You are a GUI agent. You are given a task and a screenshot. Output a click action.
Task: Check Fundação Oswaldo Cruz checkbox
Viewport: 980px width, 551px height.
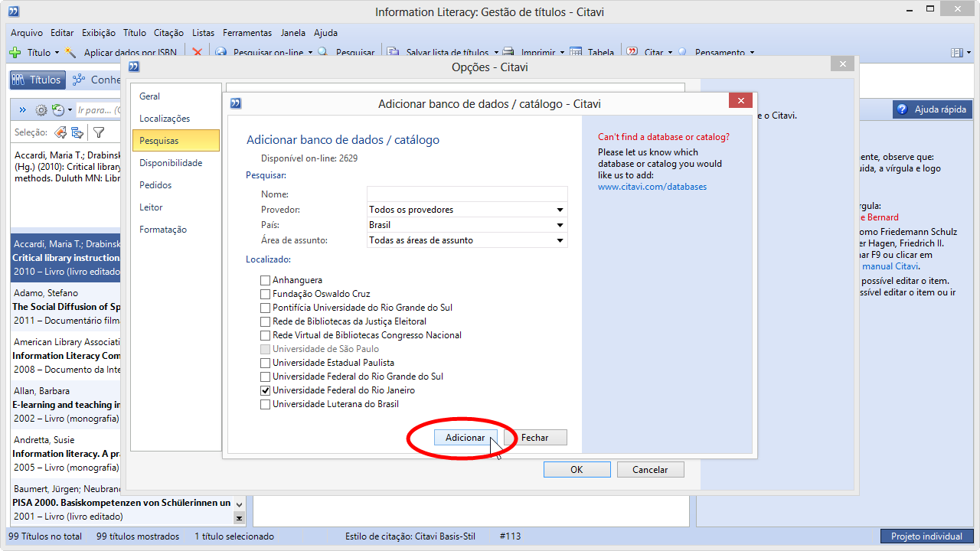coord(265,294)
